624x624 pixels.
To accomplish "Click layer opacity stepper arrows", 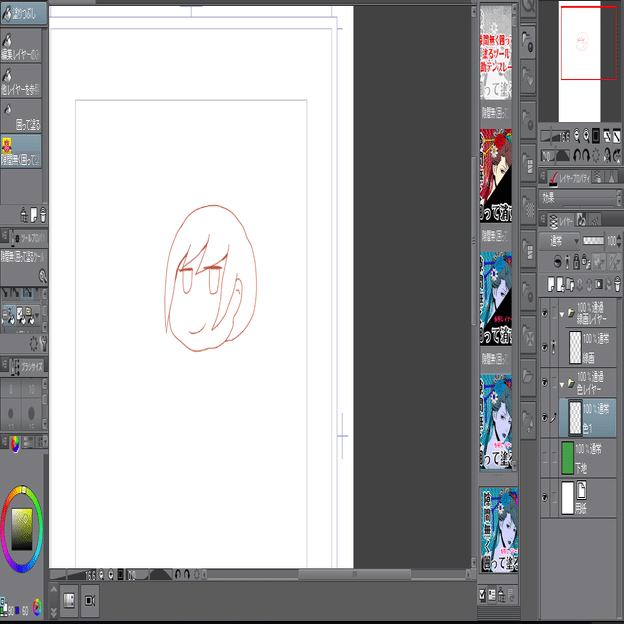I will 619,241.
